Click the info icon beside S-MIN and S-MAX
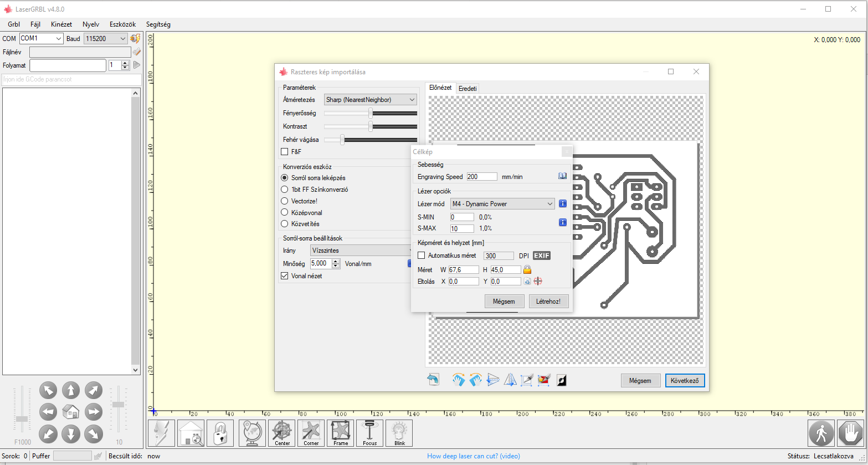 pyautogui.click(x=563, y=222)
